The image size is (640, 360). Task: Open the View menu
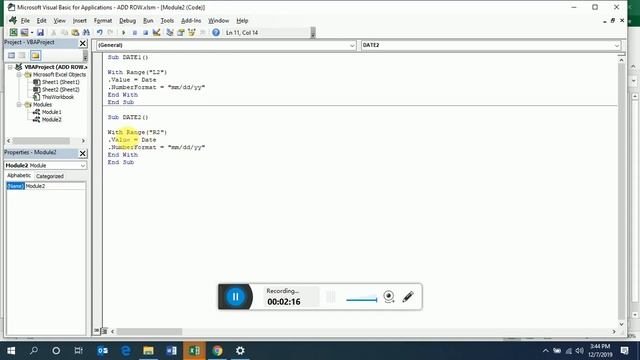click(59, 20)
